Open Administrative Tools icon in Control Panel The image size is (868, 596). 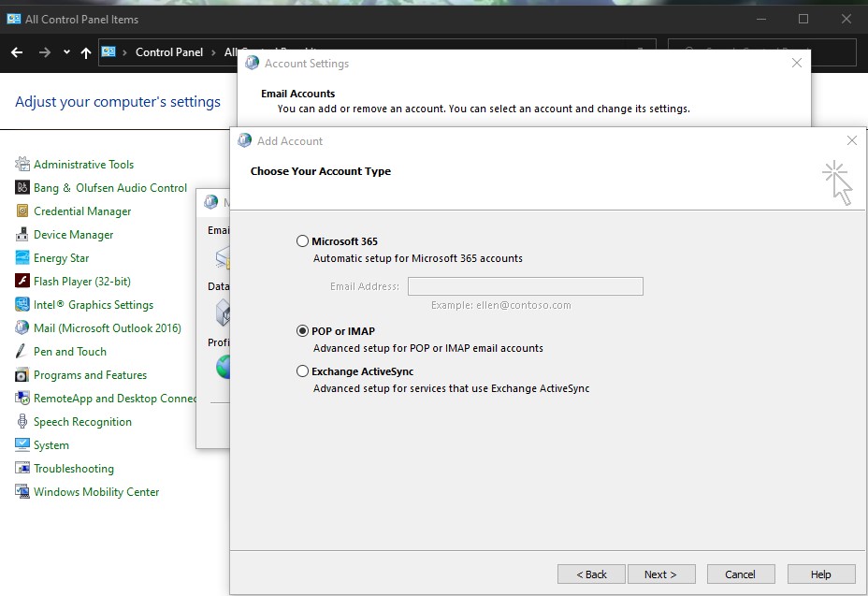pyautogui.click(x=22, y=164)
